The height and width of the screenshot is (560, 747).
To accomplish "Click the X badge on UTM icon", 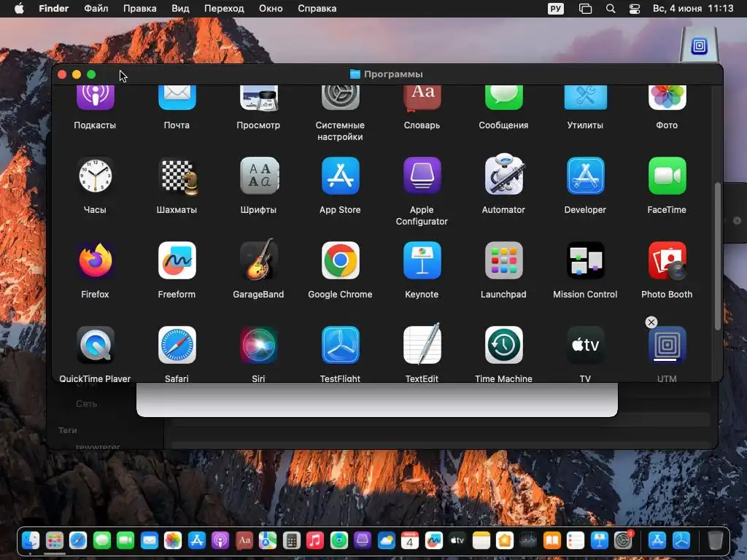I will pos(651,322).
